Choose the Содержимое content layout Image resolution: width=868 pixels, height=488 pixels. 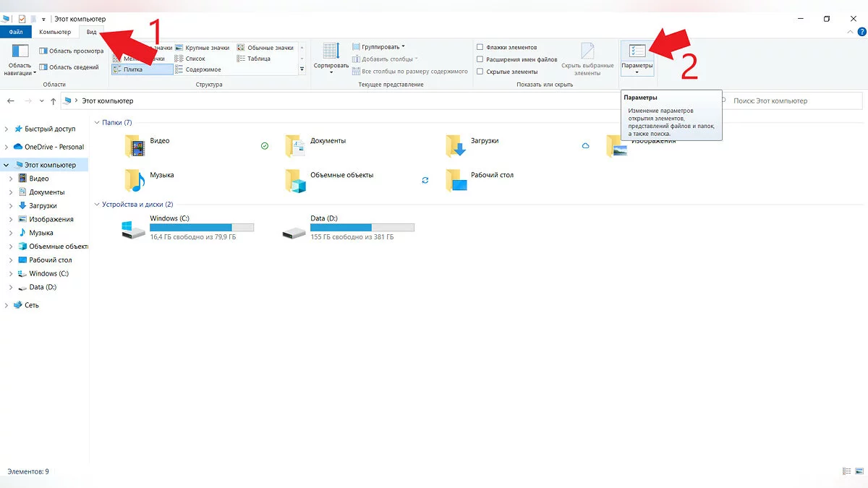pos(198,69)
